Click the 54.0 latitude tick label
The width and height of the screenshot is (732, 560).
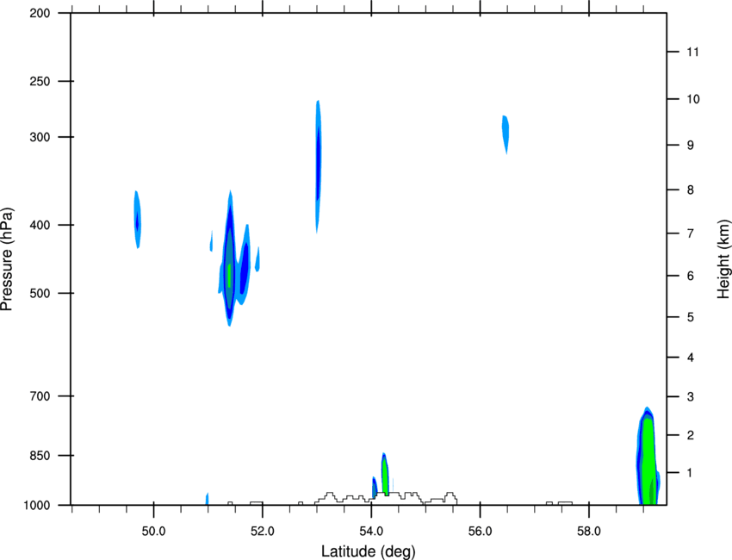click(372, 532)
